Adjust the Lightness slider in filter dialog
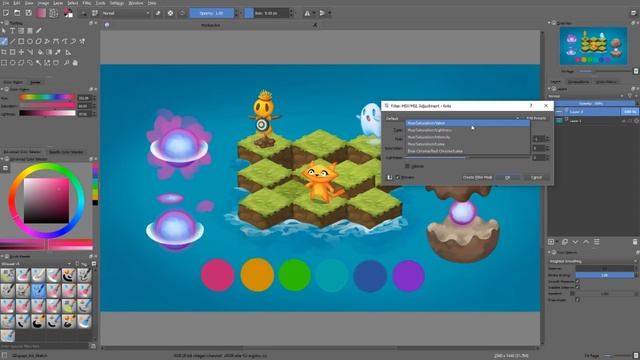The width and height of the screenshot is (640, 360). 467,158
